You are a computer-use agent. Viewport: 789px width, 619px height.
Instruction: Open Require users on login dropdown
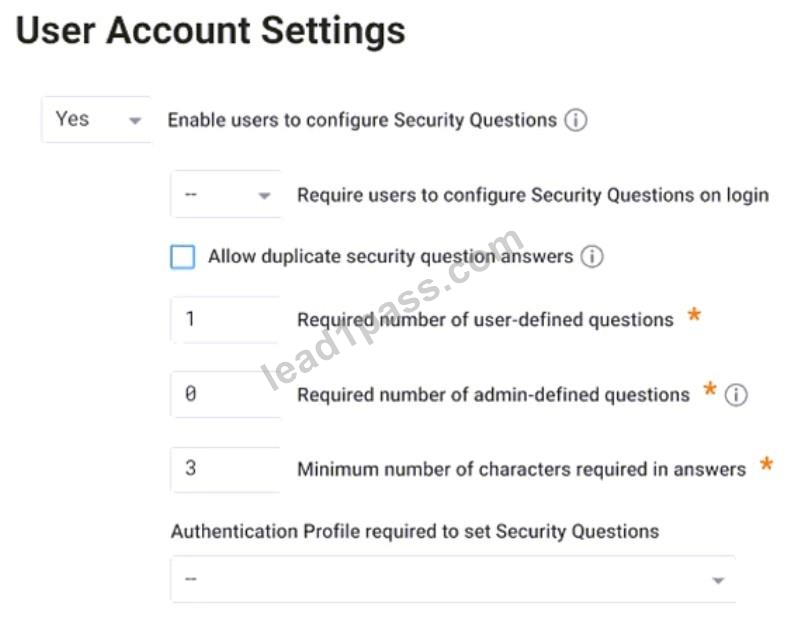[225, 194]
